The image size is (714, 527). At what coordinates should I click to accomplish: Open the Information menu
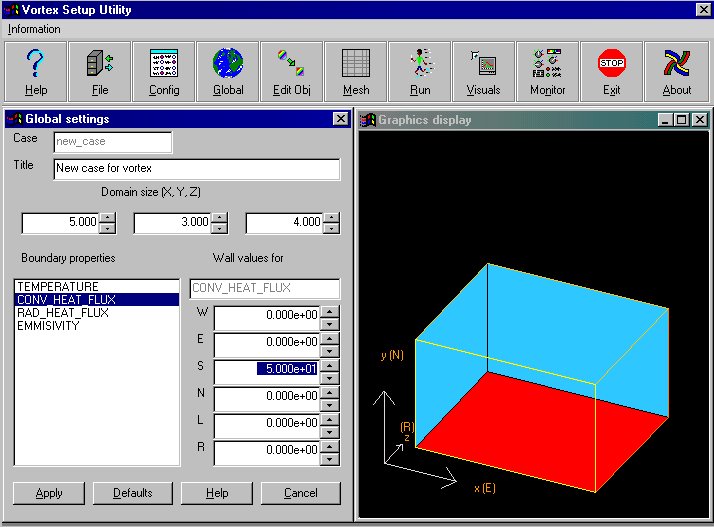coord(34,29)
